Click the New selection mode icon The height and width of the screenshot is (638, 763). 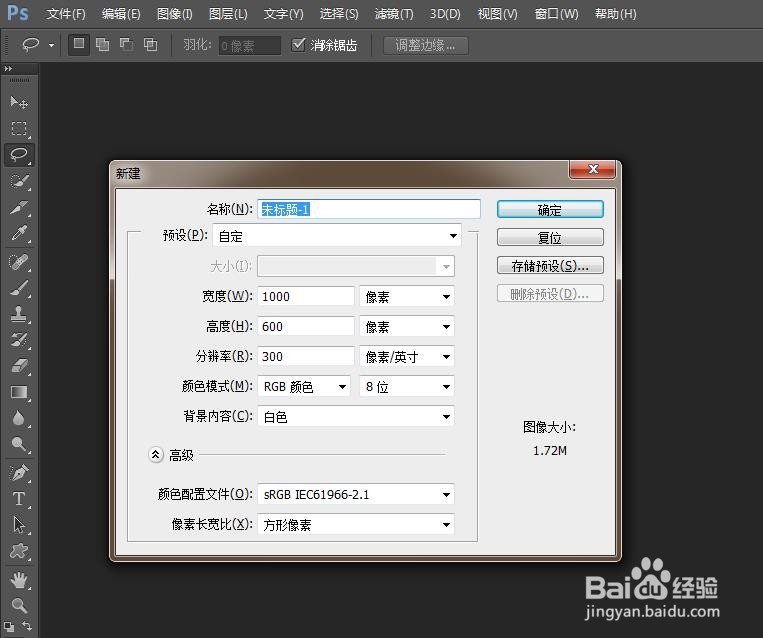coord(78,45)
